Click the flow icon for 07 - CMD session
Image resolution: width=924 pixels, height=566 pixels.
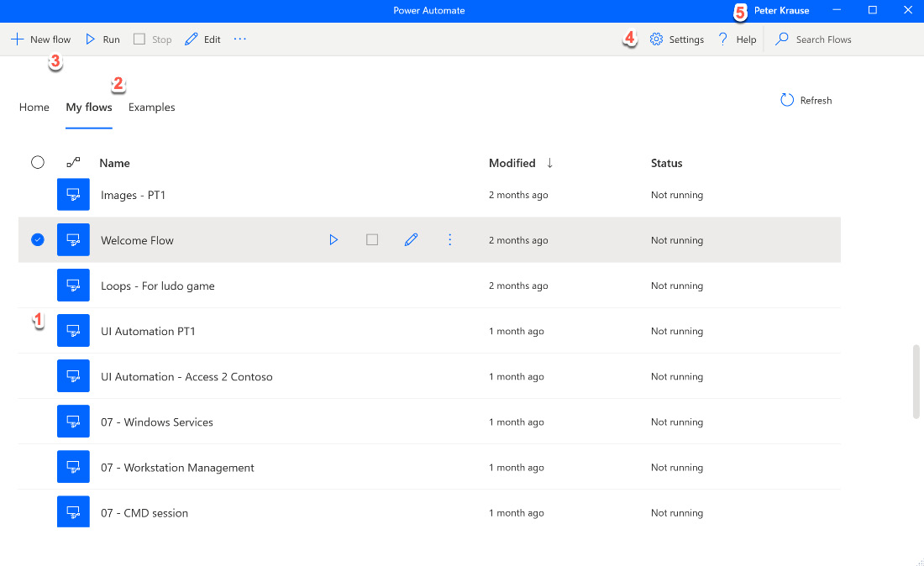click(x=73, y=511)
